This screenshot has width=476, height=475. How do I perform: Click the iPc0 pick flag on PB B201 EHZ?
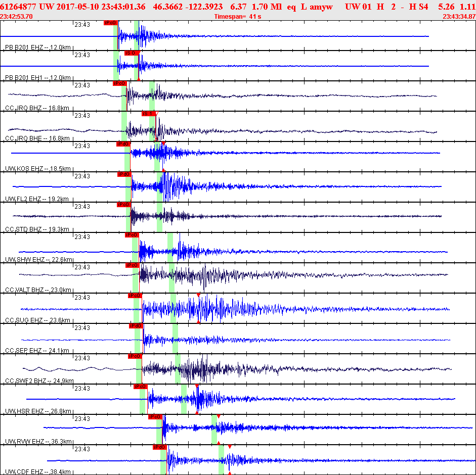tap(110, 23)
